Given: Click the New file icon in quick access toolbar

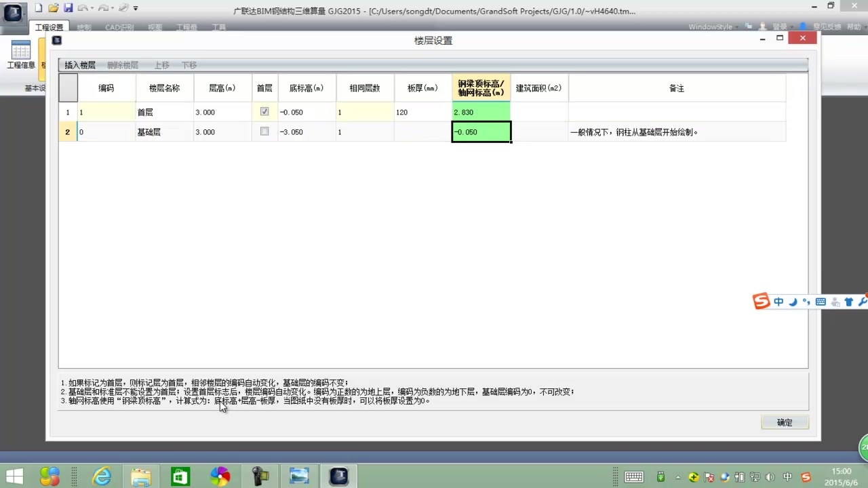Looking at the screenshot, I should pos(39,8).
